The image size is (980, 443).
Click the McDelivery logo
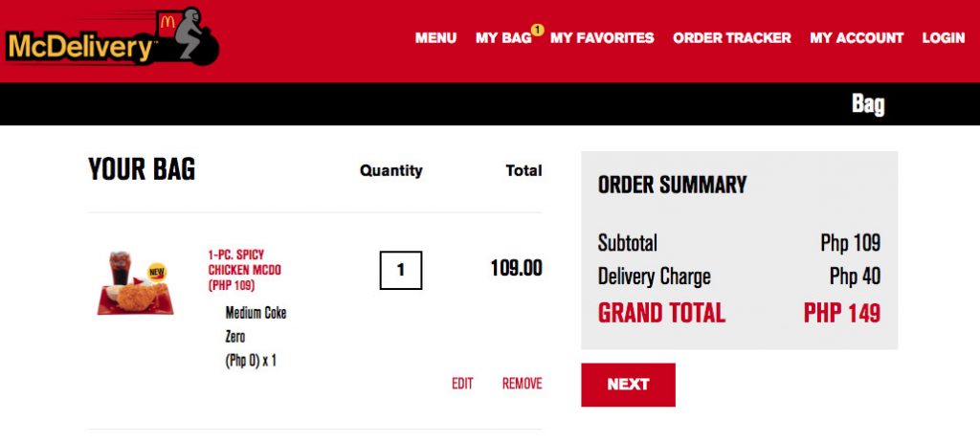tap(113, 37)
